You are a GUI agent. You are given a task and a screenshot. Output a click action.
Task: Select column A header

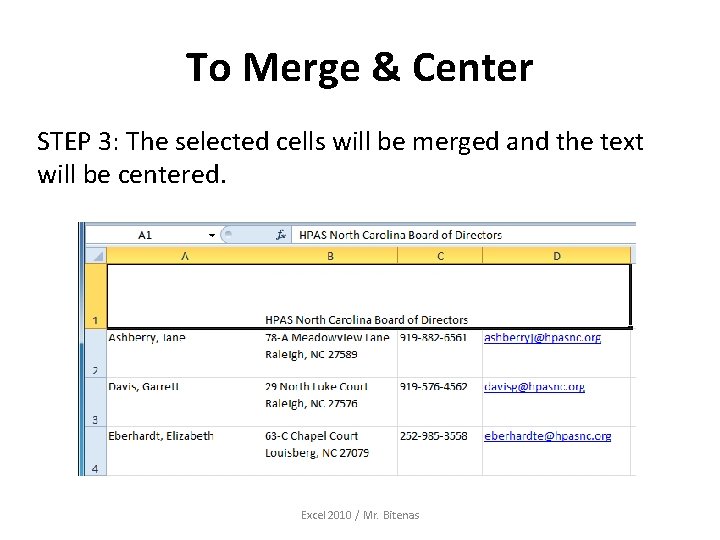coord(185,256)
